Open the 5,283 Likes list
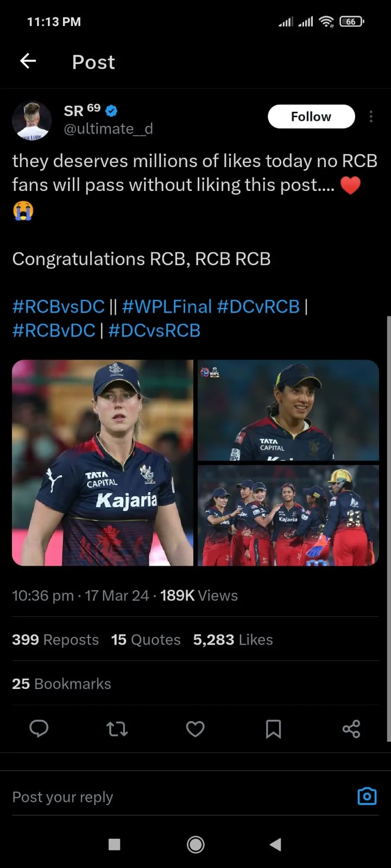This screenshot has height=868, width=391. click(x=232, y=639)
